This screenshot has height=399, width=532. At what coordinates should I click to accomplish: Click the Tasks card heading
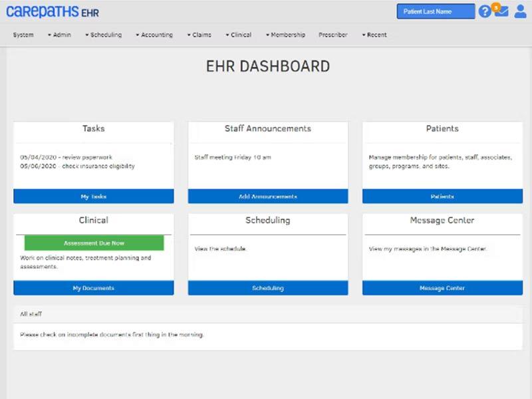94,128
